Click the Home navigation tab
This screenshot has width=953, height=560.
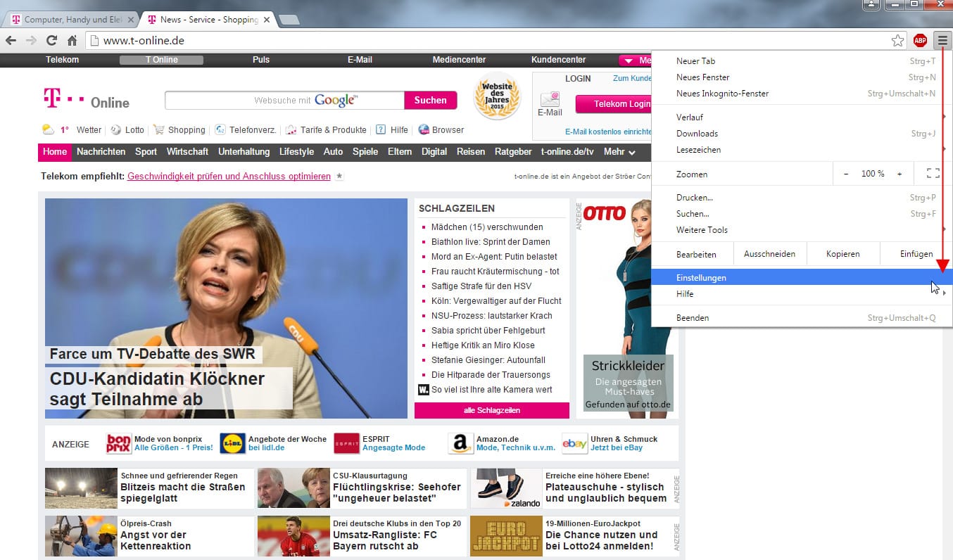(55, 152)
